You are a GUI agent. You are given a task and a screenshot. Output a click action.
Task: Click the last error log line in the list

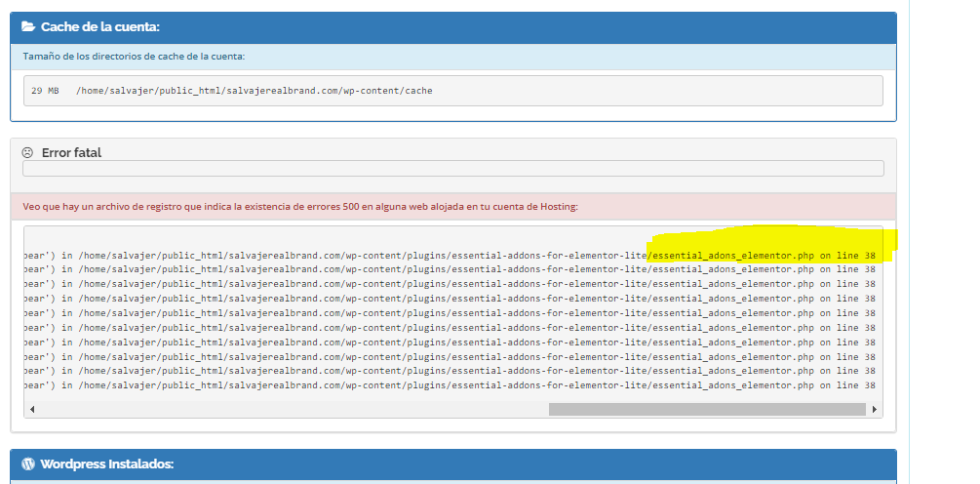tap(450, 385)
